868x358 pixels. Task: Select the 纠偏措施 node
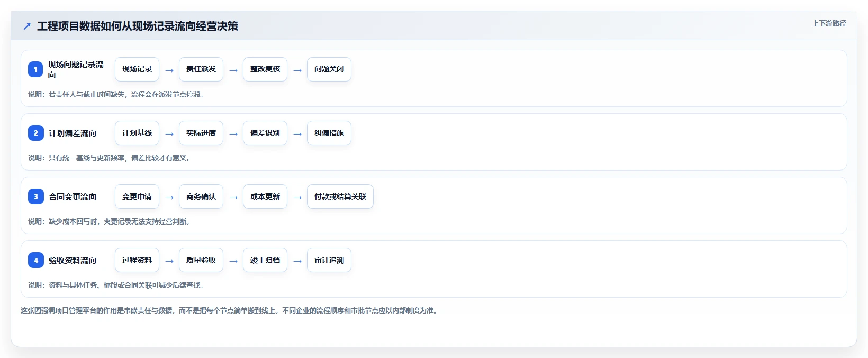[x=329, y=133]
